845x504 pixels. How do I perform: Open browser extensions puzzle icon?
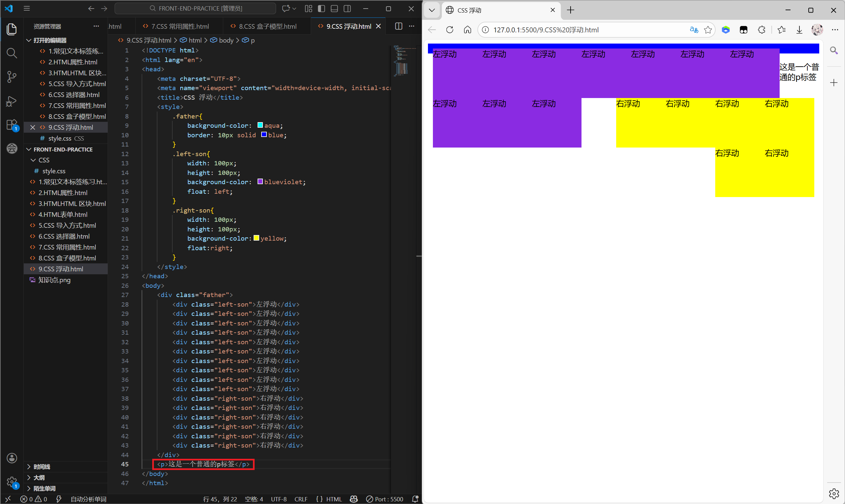[x=761, y=30]
